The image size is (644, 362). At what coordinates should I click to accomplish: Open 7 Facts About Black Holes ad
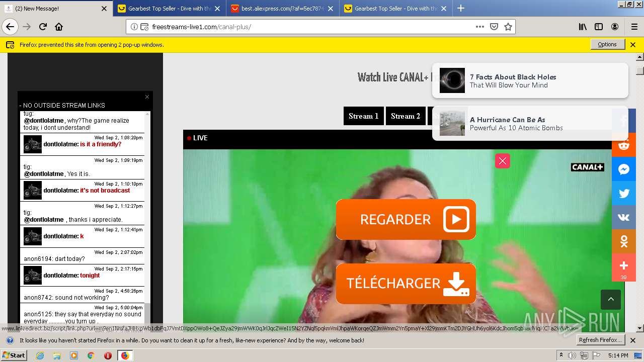530,80
